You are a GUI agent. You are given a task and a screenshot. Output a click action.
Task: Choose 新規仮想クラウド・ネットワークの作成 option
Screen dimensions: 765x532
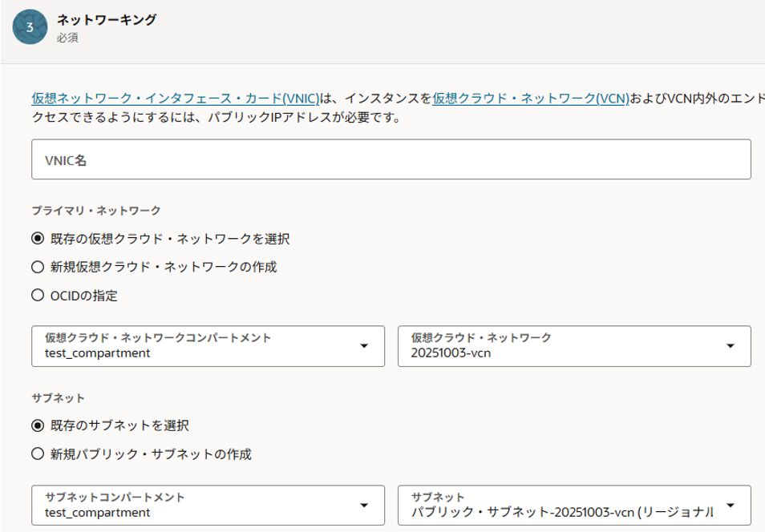pos(38,267)
